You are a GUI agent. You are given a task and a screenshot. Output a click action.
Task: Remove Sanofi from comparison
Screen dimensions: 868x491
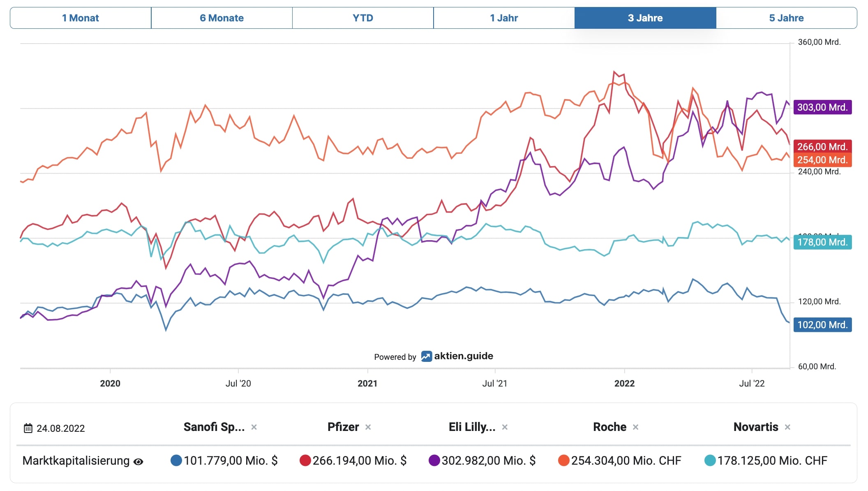tap(254, 427)
